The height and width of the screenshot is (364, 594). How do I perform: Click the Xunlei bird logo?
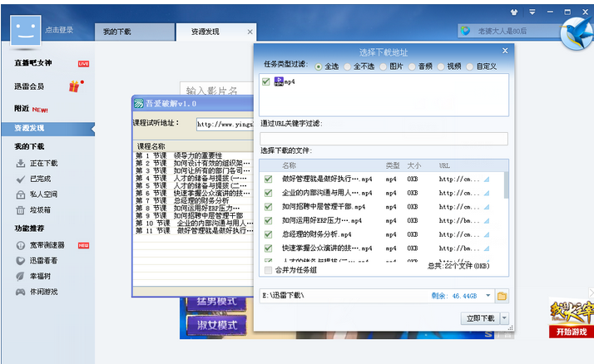click(x=577, y=33)
